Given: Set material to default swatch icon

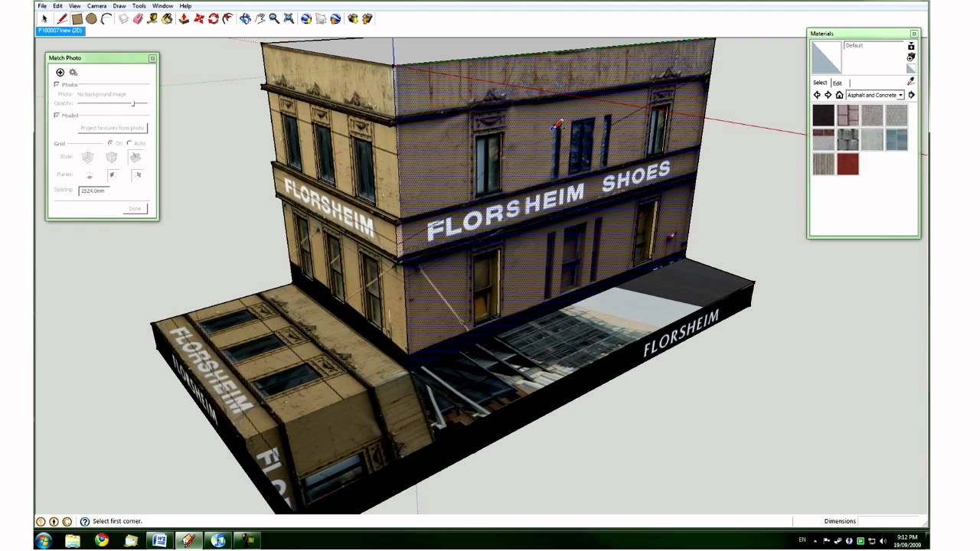Looking at the screenshot, I should point(911,69).
